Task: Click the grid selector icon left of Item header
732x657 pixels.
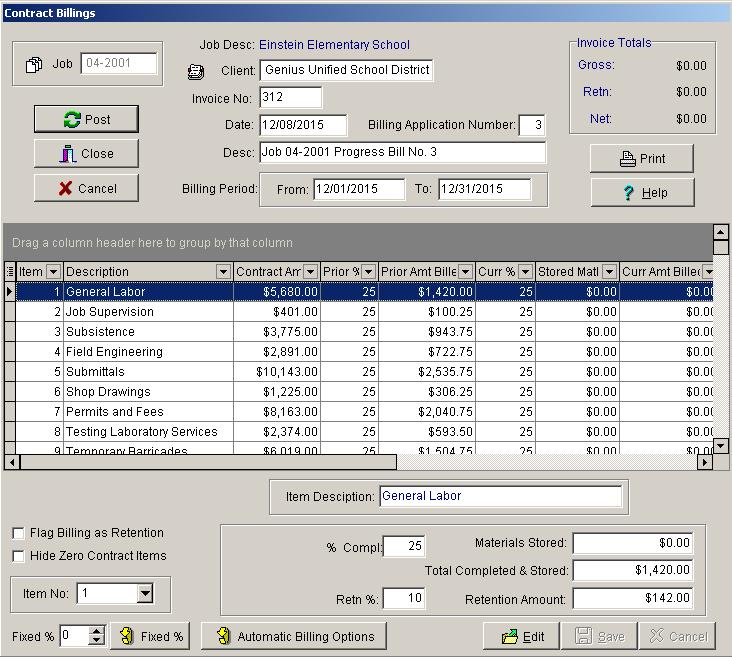Action: pos(10,272)
